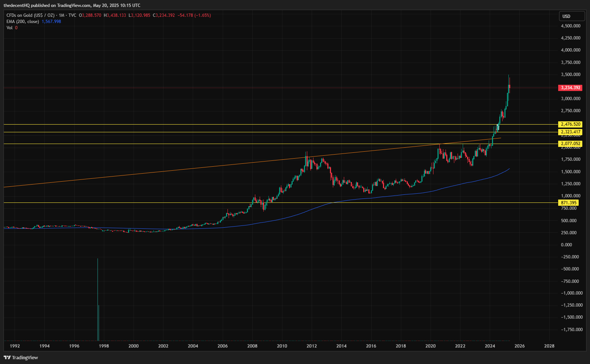This screenshot has width=590, height=364.
Task: Click the TVC exchange label in legend
Action: [x=72, y=15]
